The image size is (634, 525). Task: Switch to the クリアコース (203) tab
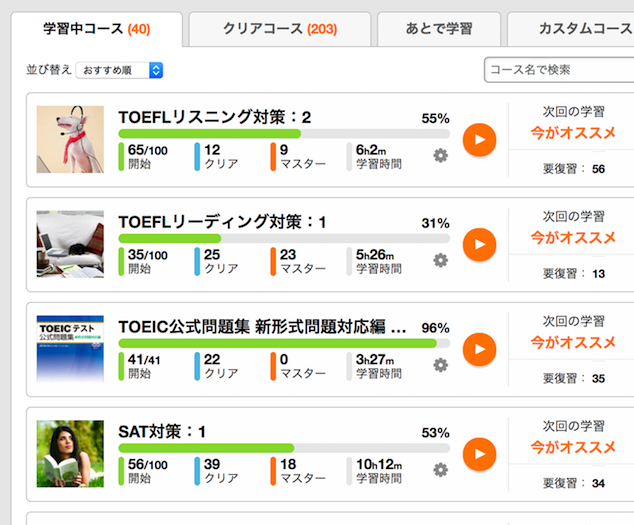coord(280,29)
